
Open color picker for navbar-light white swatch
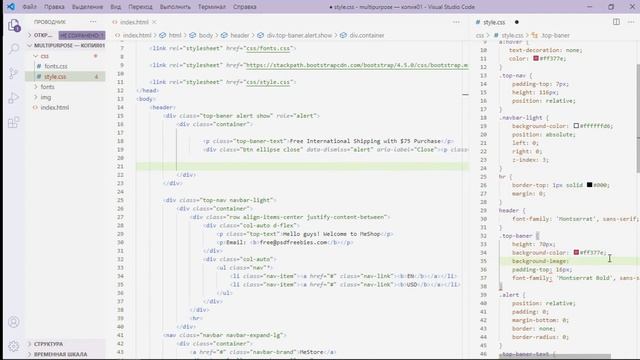(576, 126)
